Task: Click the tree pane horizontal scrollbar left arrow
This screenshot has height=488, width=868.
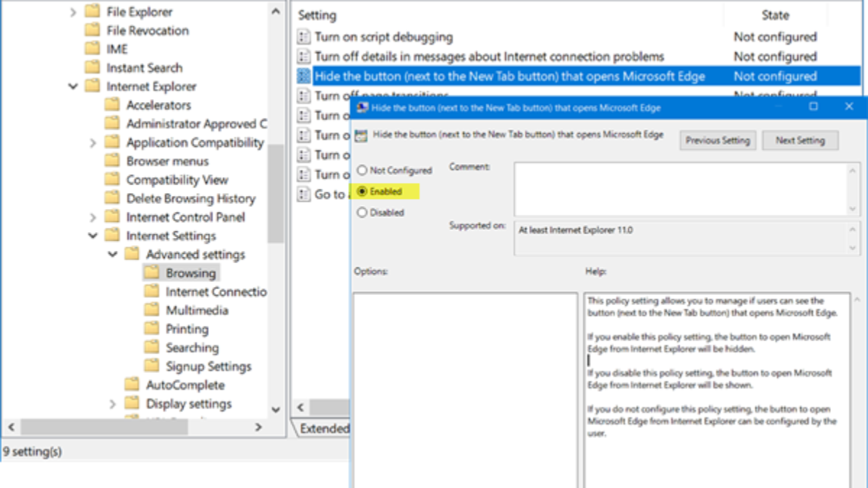Action: pos(11,427)
